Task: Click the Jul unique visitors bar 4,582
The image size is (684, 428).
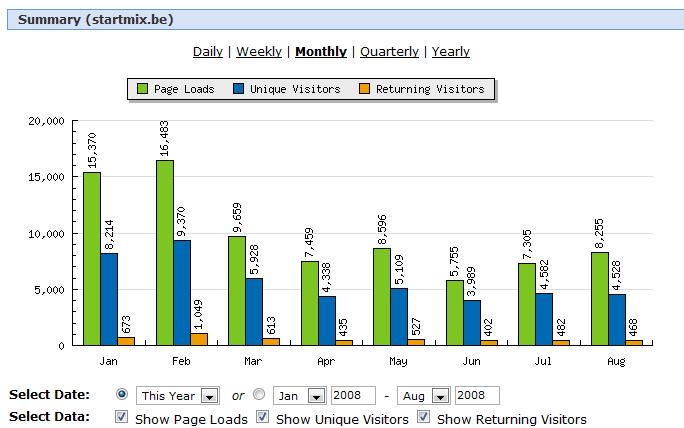Action: 544,319
